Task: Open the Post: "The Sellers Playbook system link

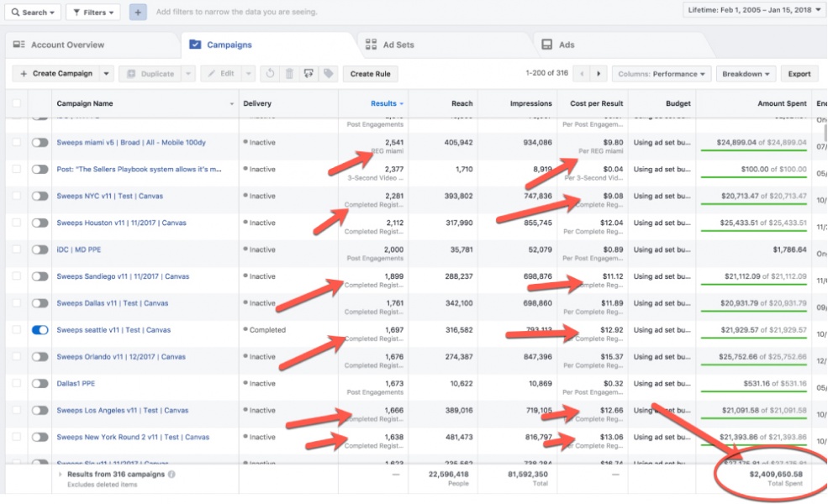Action: (x=139, y=169)
